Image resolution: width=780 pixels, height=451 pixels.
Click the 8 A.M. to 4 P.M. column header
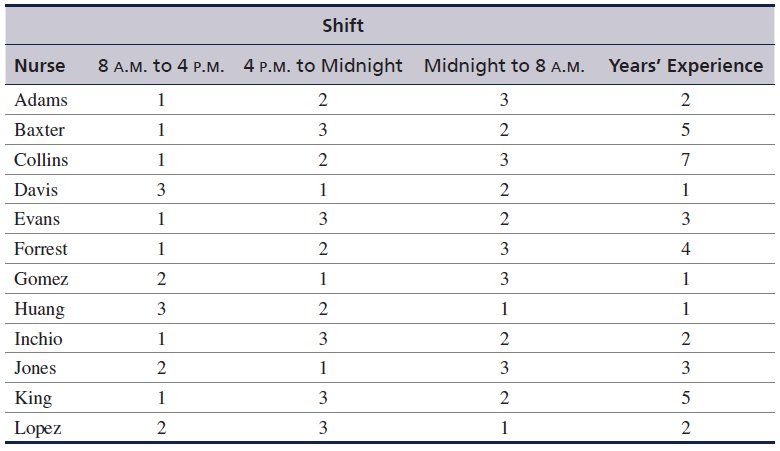(x=161, y=66)
